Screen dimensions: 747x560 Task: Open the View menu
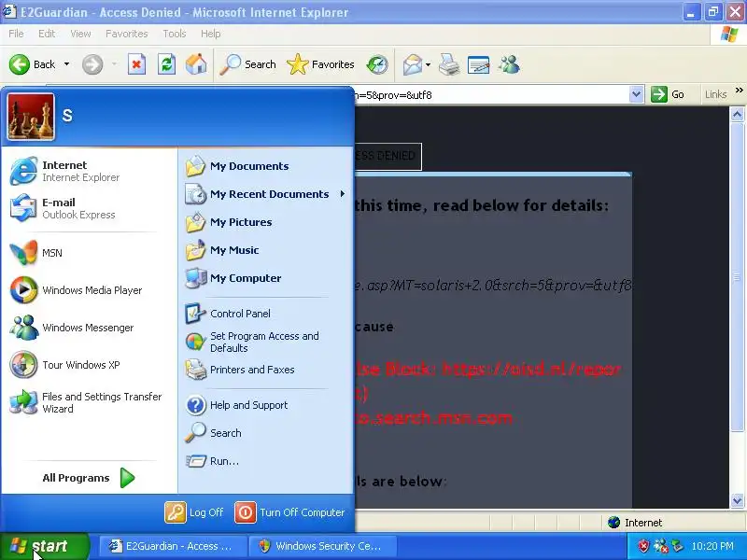point(80,34)
